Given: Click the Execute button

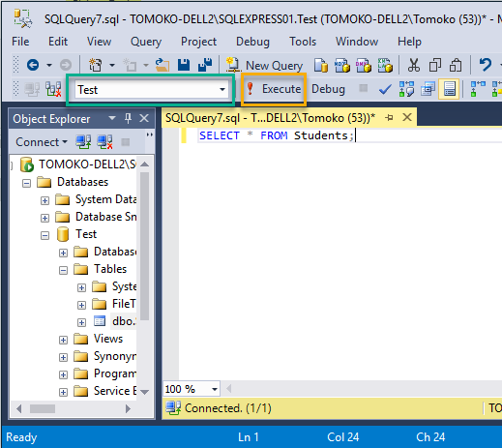Looking at the screenshot, I should coord(274,89).
